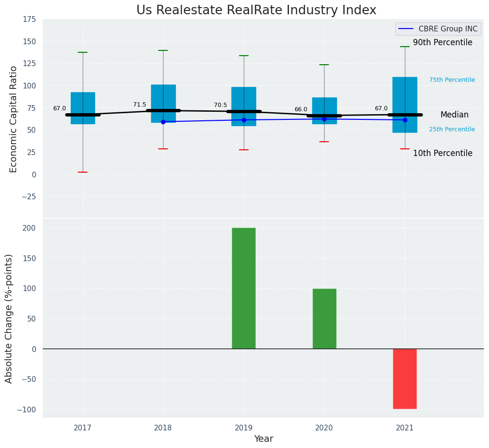Click the 70.5 median value label
Screen dimensions: 489x448
tap(221, 105)
